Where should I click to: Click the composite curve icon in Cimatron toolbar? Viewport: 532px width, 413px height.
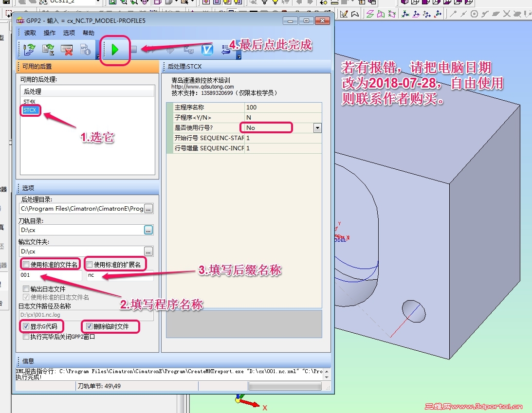coord(355,14)
